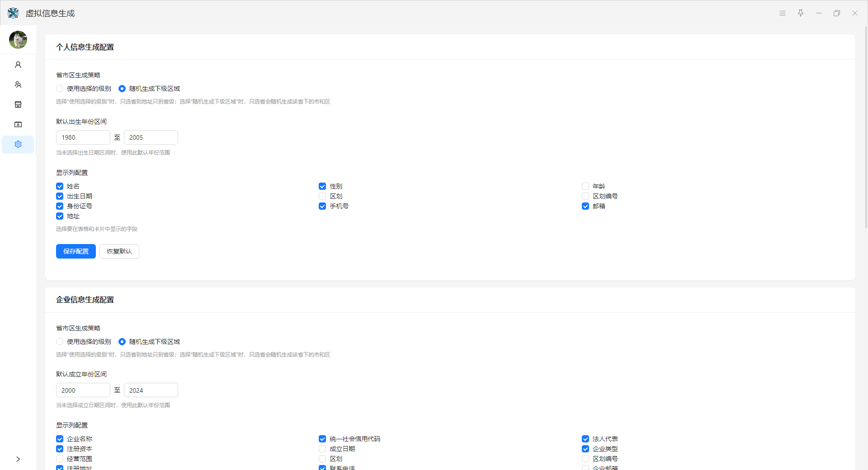
Task: Click the 保存配置 button
Action: (x=76, y=251)
